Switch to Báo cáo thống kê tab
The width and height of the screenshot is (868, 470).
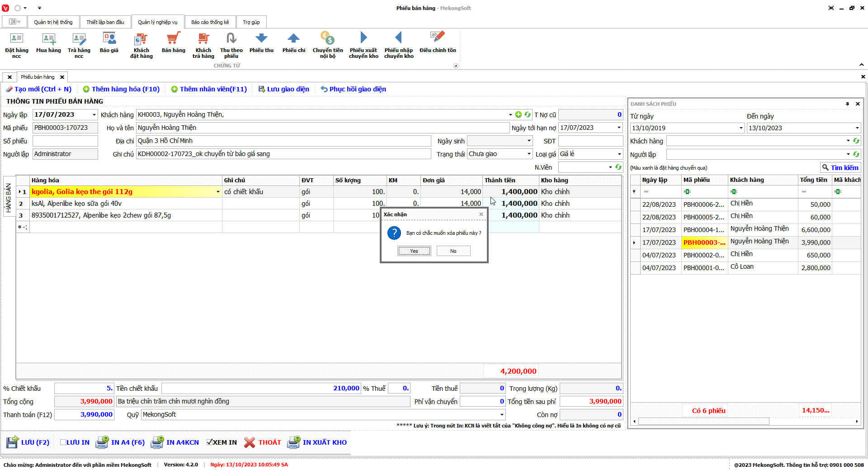[x=210, y=22]
